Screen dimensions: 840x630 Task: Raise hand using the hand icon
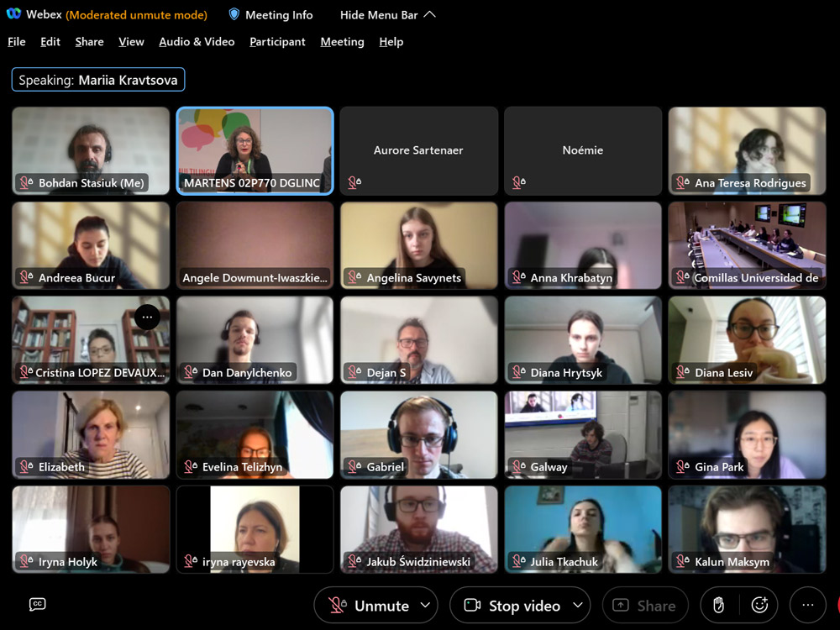[718, 605]
